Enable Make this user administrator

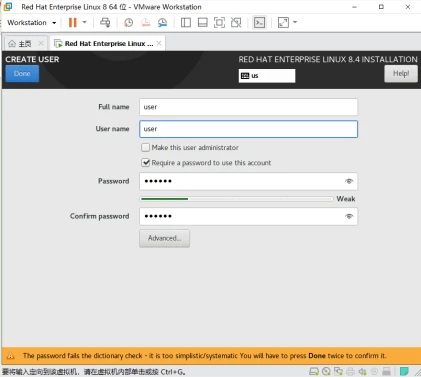point(146,147)
